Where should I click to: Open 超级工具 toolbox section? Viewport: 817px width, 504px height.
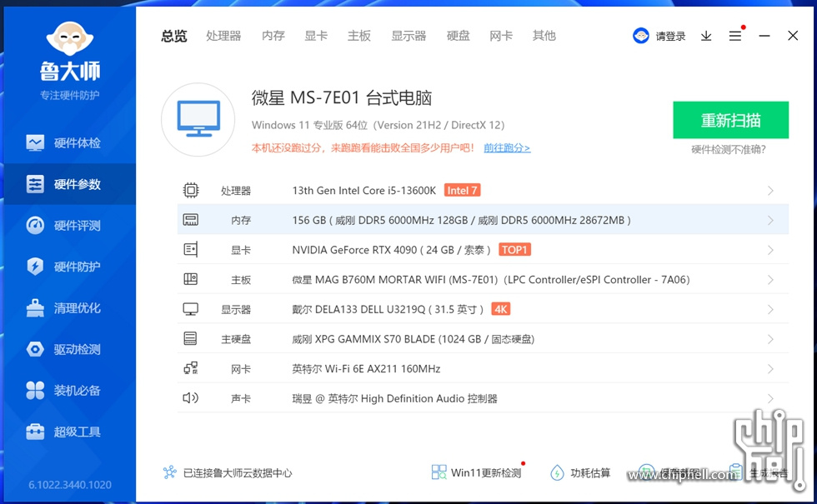tap(69, 432)
